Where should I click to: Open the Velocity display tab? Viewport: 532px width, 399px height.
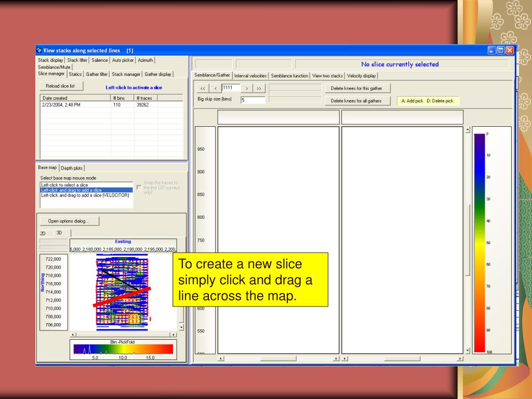tap(362, 76)
